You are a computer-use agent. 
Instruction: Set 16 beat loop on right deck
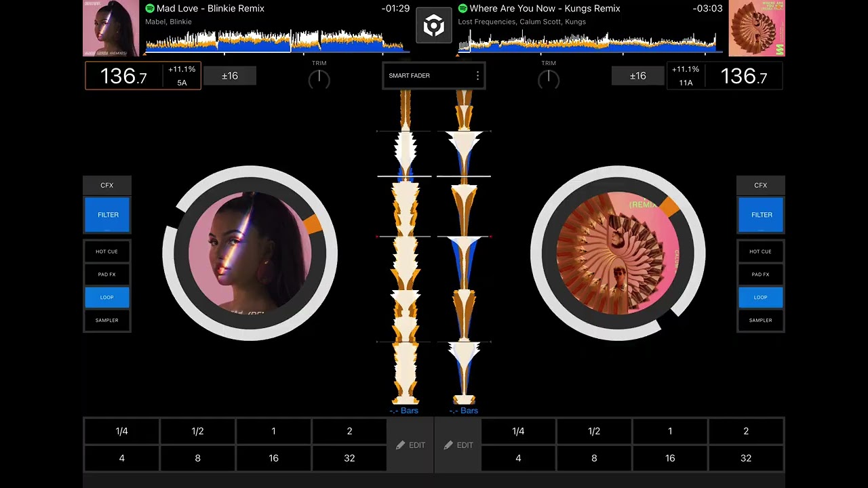pos(670,458)
